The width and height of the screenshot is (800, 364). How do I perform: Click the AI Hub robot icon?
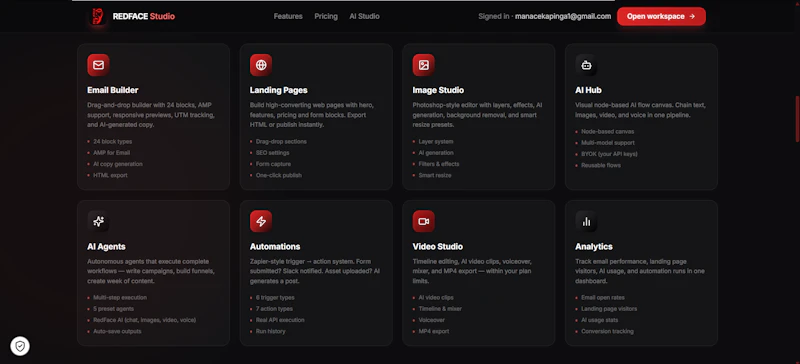coord(586,65)
